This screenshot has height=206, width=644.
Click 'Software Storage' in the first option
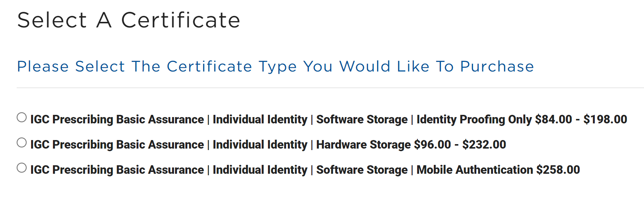pos(362,120)
